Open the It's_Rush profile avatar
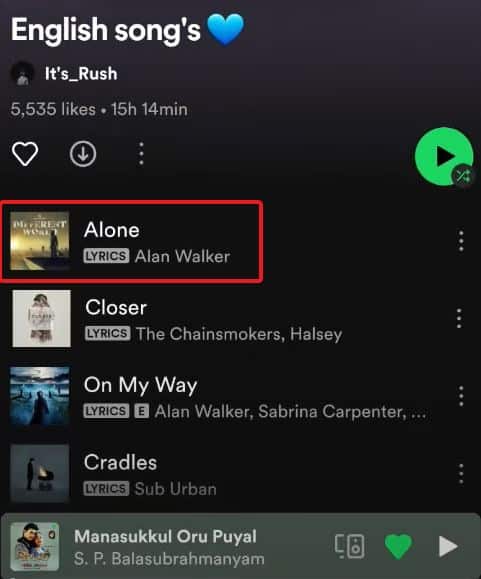Image resolution: width=481 pixels, height=579 pixels. 22,73
